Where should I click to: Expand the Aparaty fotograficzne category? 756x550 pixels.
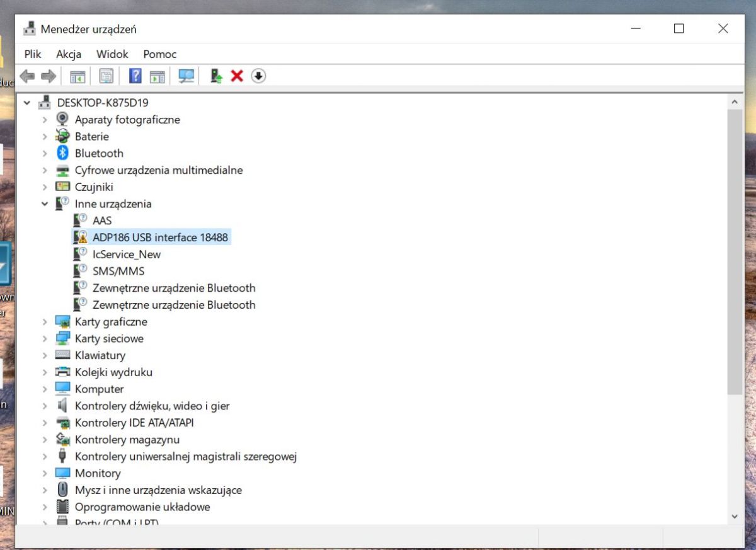[x=45, y=120]
